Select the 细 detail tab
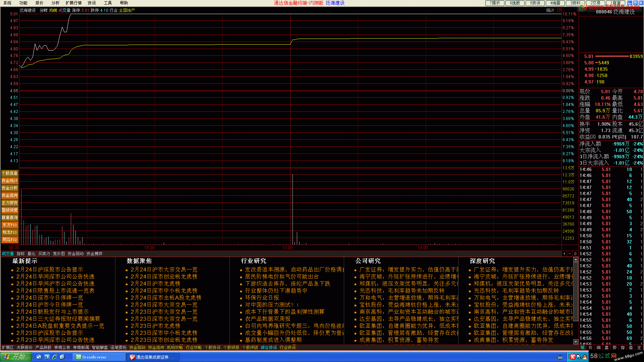644x362 pixels. (x=599, y=348)
